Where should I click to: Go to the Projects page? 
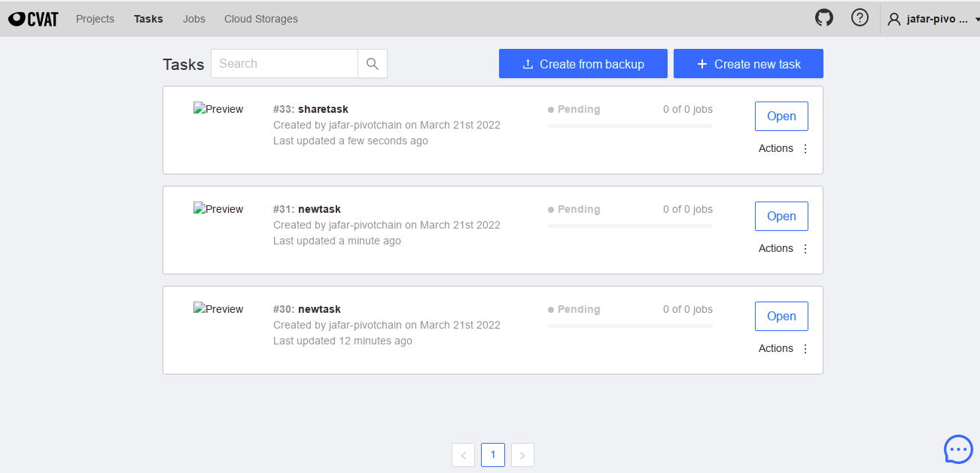(x=95, y=19)
